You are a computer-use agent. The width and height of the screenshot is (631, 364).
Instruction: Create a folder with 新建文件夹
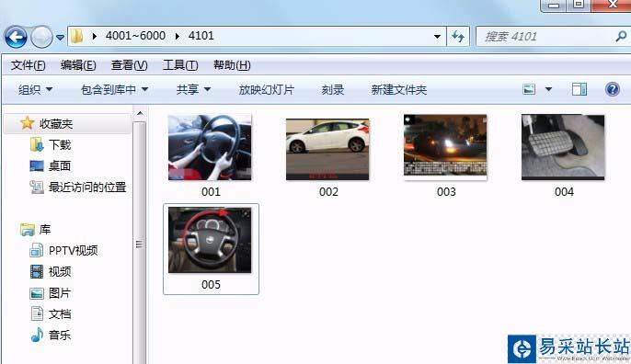(x=399, y=89)
